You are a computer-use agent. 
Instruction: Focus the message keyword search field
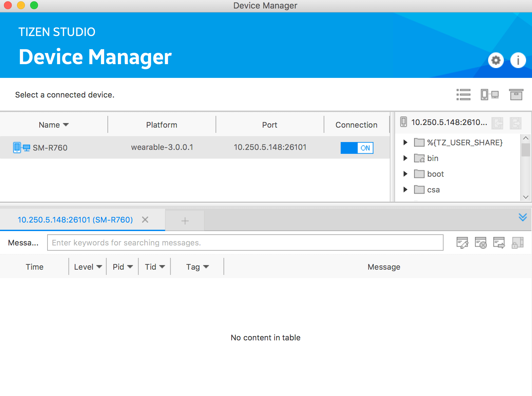pyautogui.click(x=245, y=243)
